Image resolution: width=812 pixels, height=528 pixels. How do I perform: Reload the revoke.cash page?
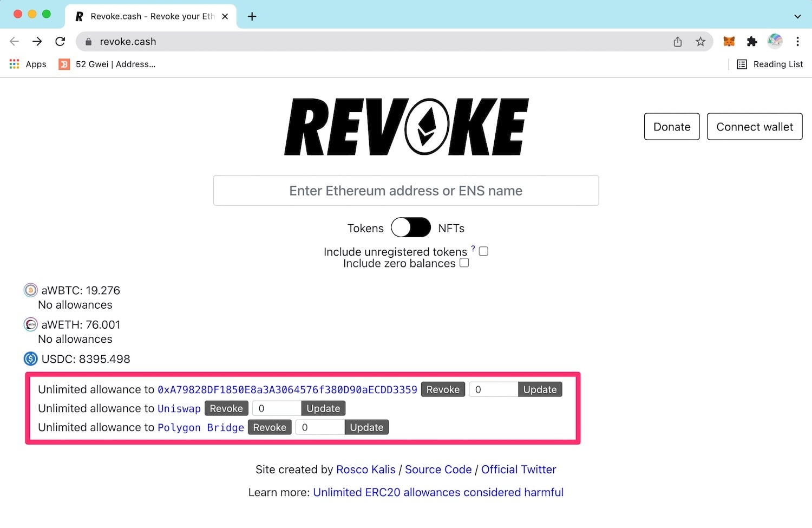pyautogui.click(x=60, y=42)
